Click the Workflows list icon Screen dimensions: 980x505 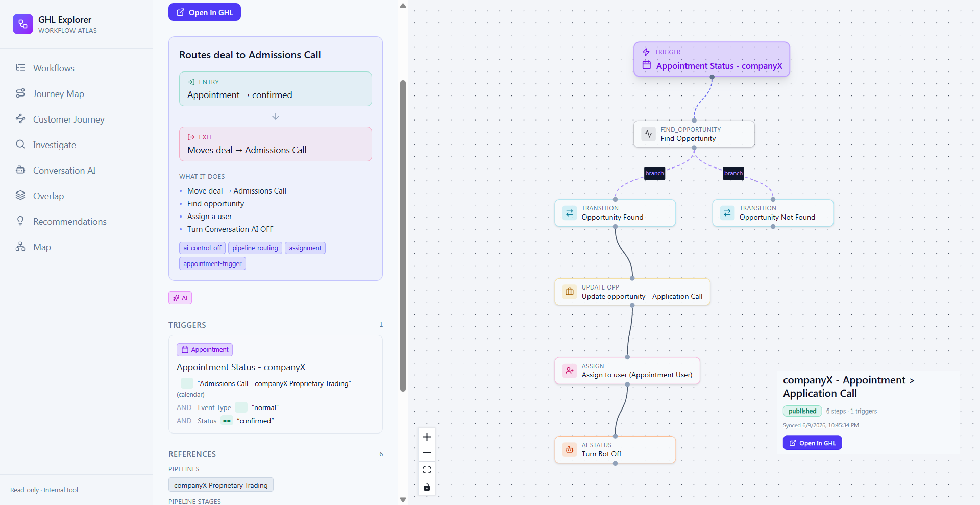coord(20,67)
